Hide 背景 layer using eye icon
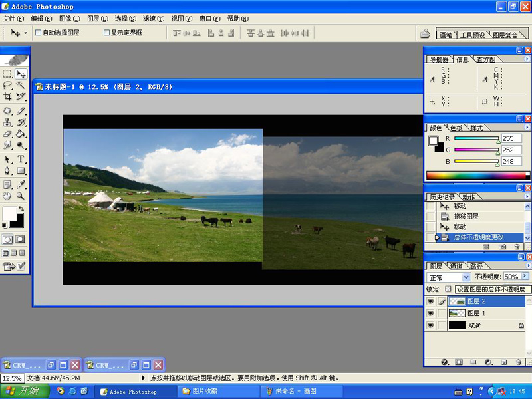The image size is (532, 399). (430, 325)
